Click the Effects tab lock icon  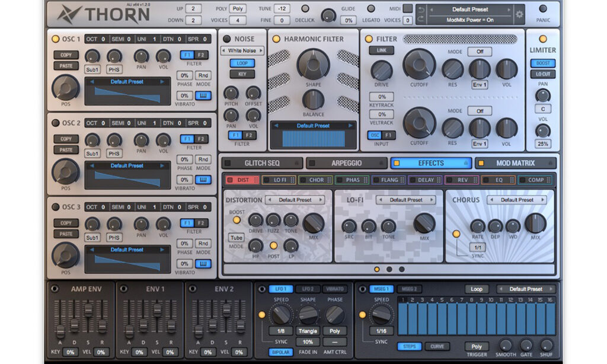pyautogui.click(x=466, y=164)
